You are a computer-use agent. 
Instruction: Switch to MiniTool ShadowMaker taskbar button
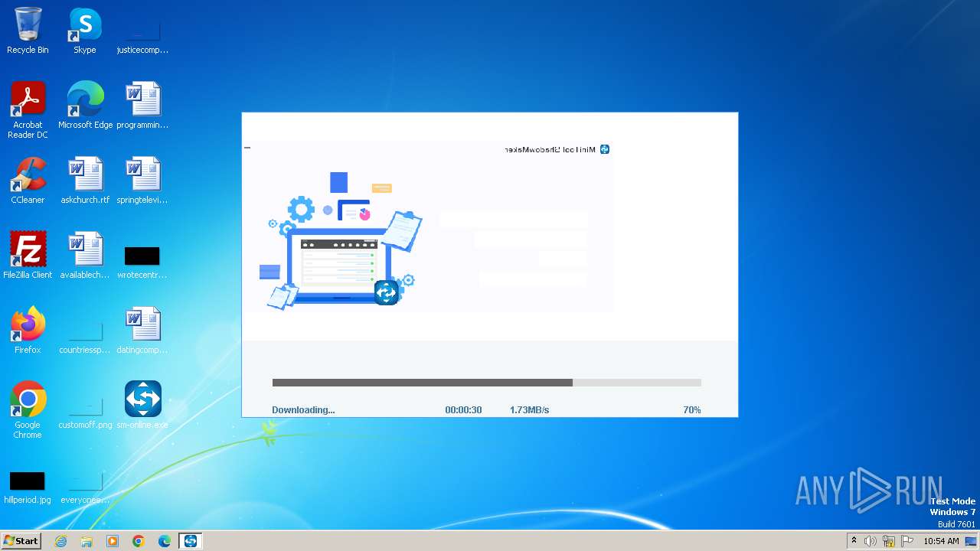(x=191, y=541)
